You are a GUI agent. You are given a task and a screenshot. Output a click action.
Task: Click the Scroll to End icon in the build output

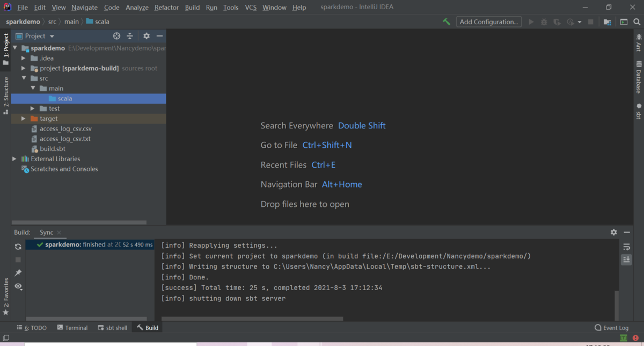626,260
